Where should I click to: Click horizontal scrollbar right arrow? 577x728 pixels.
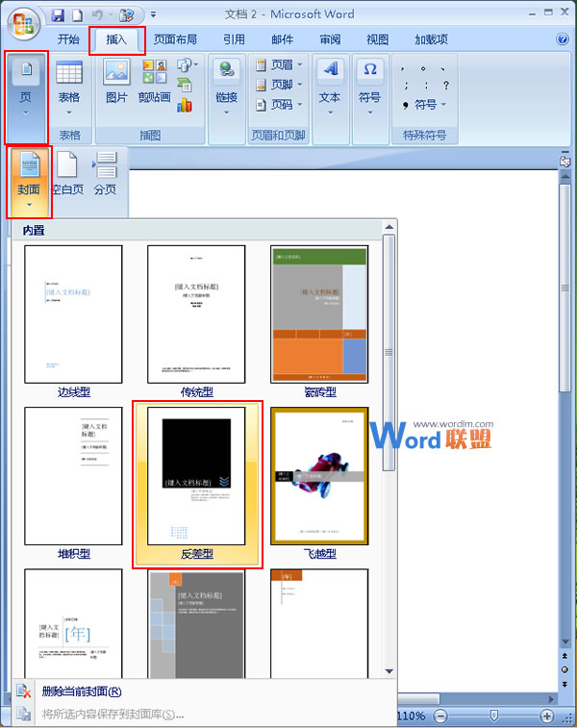pyautogui.click(x=550, y=699)
